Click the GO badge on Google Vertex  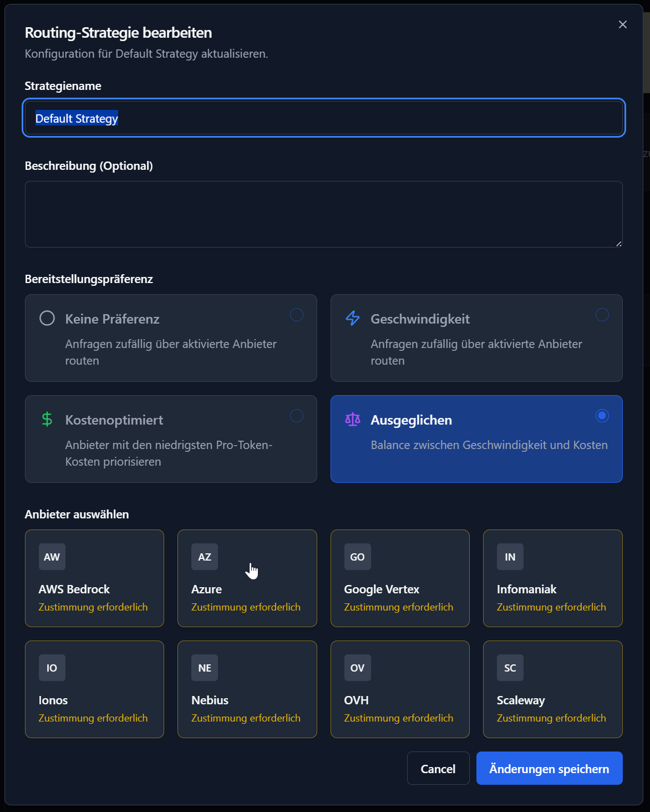357,557
